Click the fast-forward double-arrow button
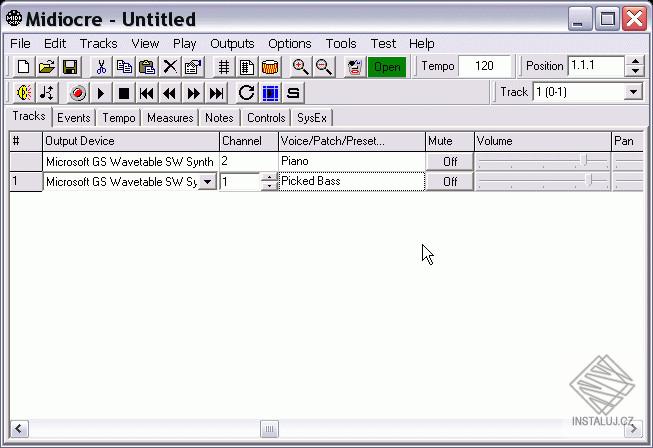The image size is (653, 448). pos(193,92)
